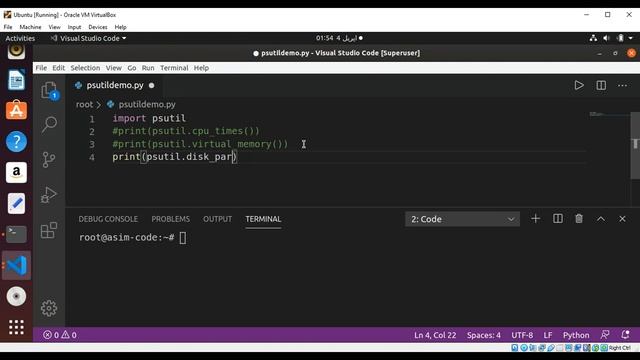Open the clock and calendar in top bar
640x360 pixels.
tap(339, 38)
